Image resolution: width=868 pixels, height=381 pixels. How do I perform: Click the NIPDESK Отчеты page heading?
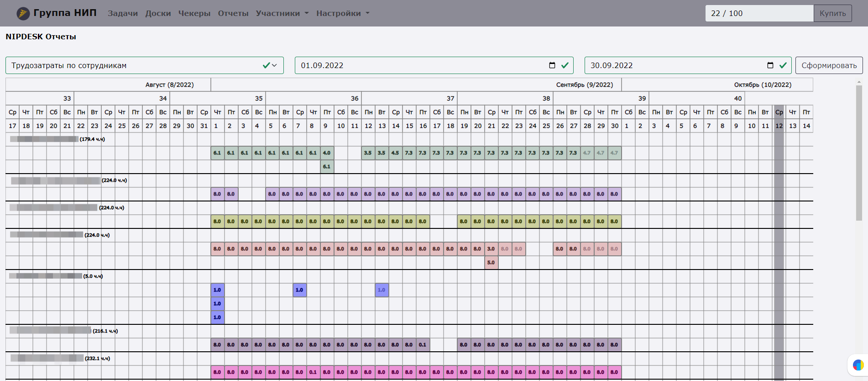pos(41,37)
